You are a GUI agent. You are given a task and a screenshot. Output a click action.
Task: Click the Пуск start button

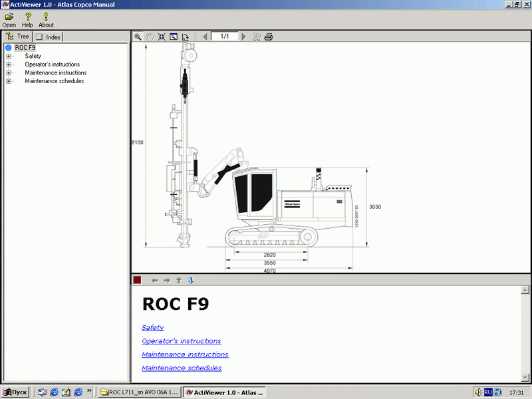(16, 392)
